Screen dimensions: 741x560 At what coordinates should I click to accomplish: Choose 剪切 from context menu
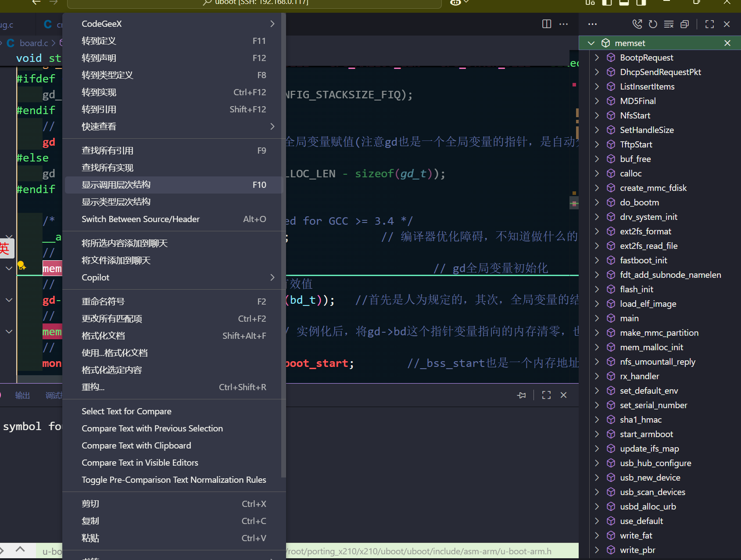click(x=174, y=504)
